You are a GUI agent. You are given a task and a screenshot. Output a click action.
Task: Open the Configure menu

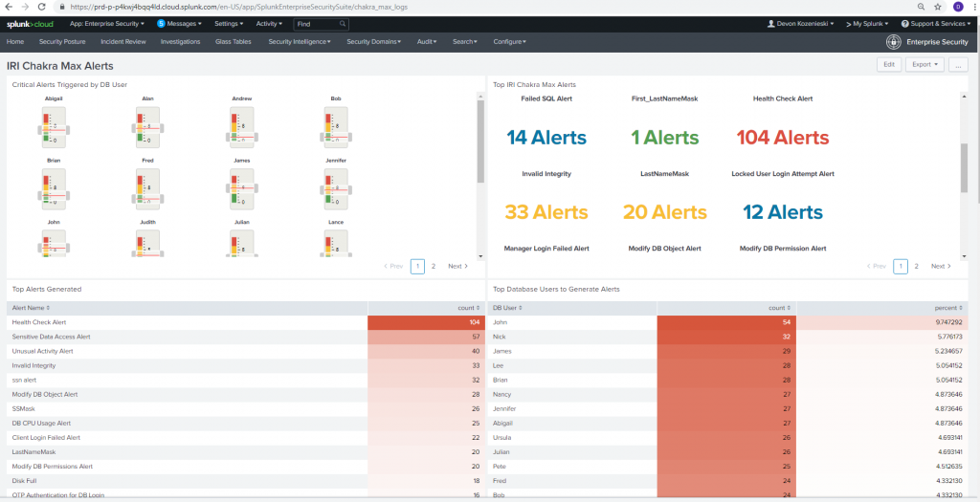point(509,42)
